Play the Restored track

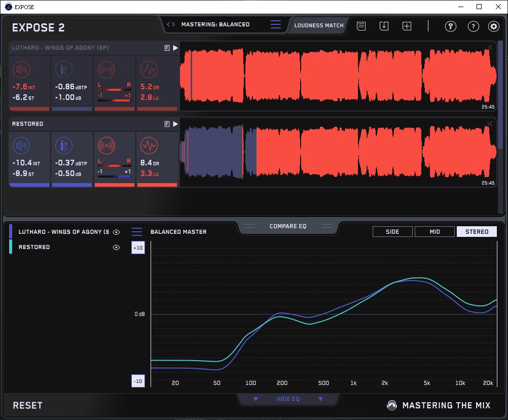click(175, 124)
